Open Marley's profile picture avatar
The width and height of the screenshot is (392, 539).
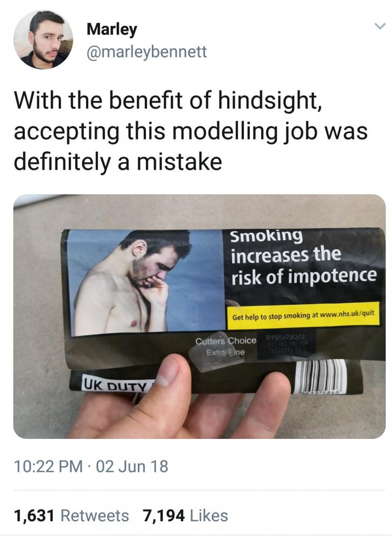tap(43, 39)
